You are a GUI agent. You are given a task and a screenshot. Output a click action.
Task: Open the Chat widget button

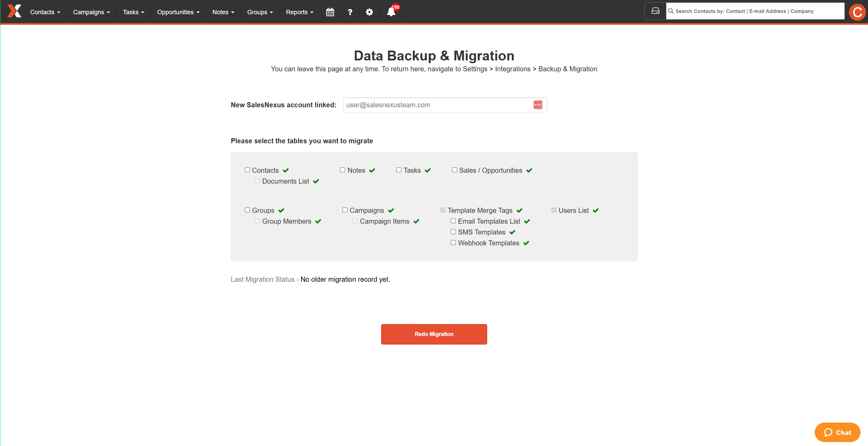pos(837,432)
